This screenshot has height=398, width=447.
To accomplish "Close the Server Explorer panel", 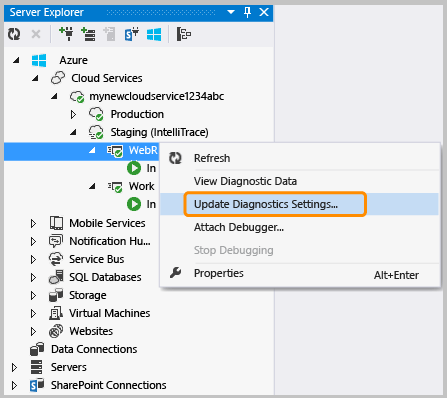I will [x=264, y=12].
